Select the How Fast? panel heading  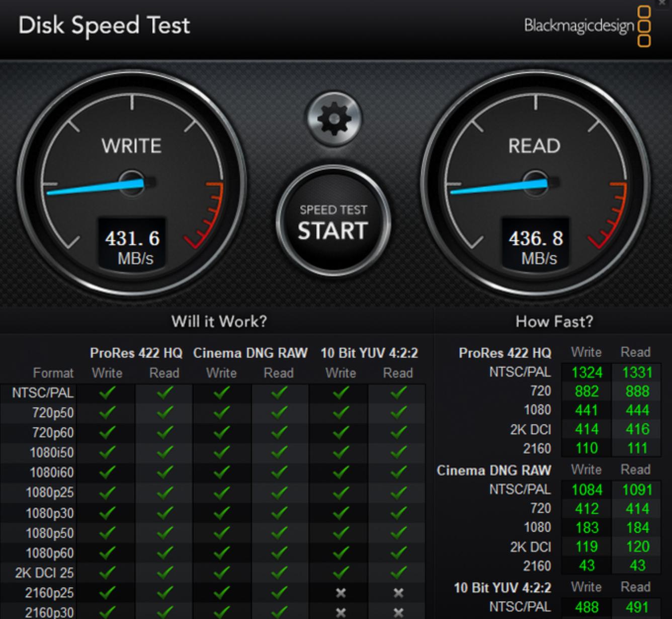point(554,321)
